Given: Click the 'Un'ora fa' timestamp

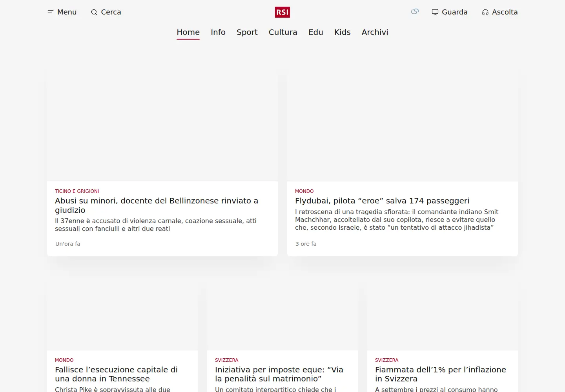Looking at the screenshot, I should (x=68, y=244).
